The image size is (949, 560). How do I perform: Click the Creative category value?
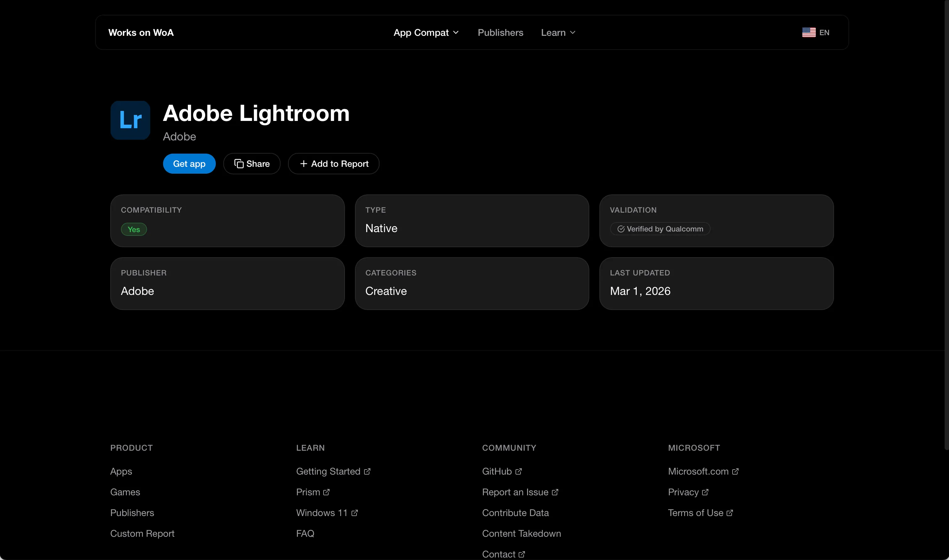386,291
